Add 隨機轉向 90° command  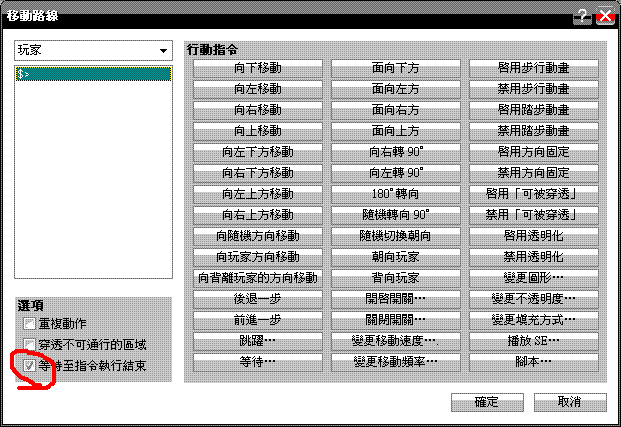(396, 215)
